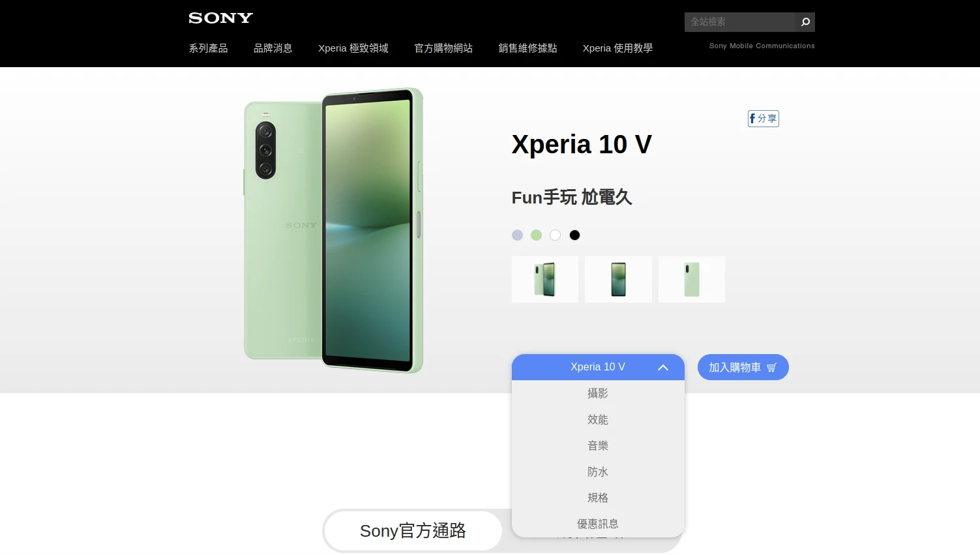Viewport: 980px width, 555px height.
Task: View back-side phone thumbnail
Action: [691, 279]
